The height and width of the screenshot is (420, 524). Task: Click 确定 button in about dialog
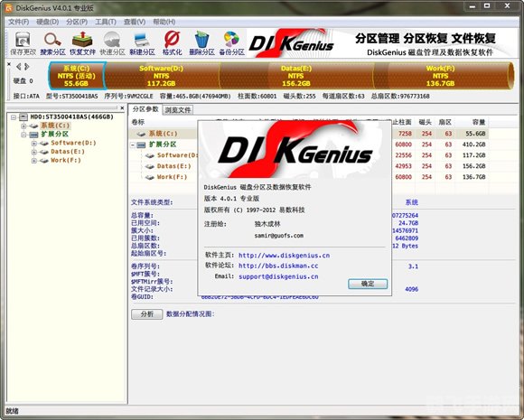pos(368,284)
